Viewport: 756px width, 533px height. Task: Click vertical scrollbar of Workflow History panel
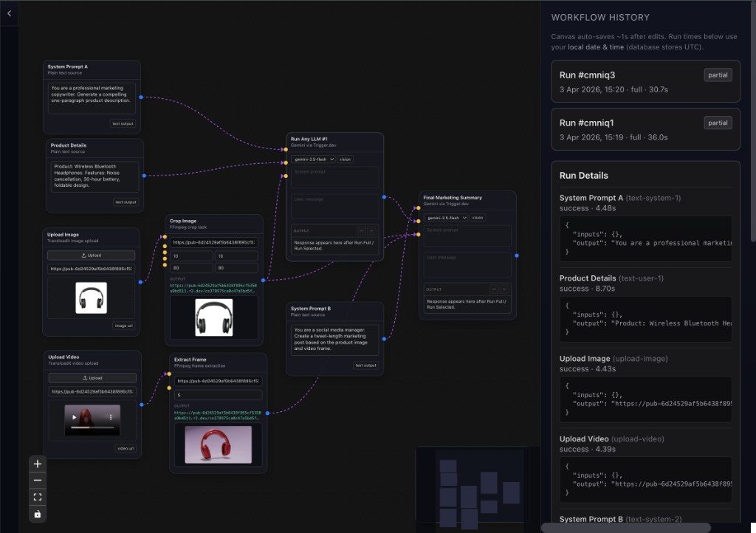coord(753,120)
